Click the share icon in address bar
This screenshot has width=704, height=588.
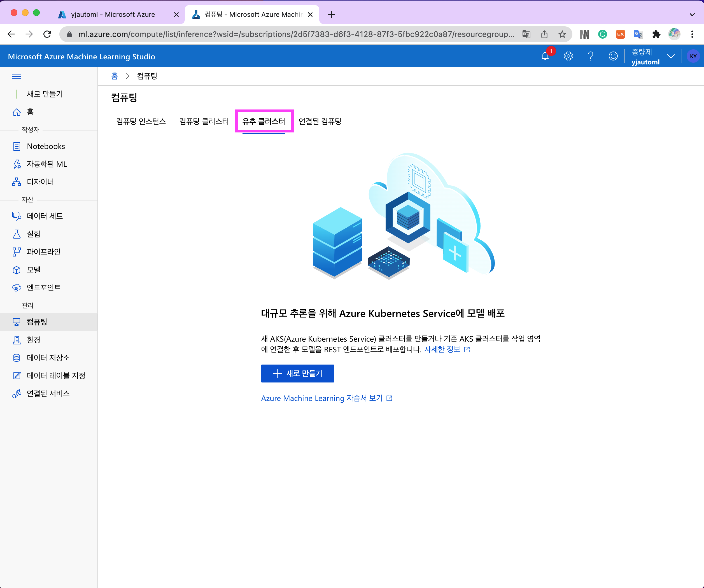click(544, 34)
